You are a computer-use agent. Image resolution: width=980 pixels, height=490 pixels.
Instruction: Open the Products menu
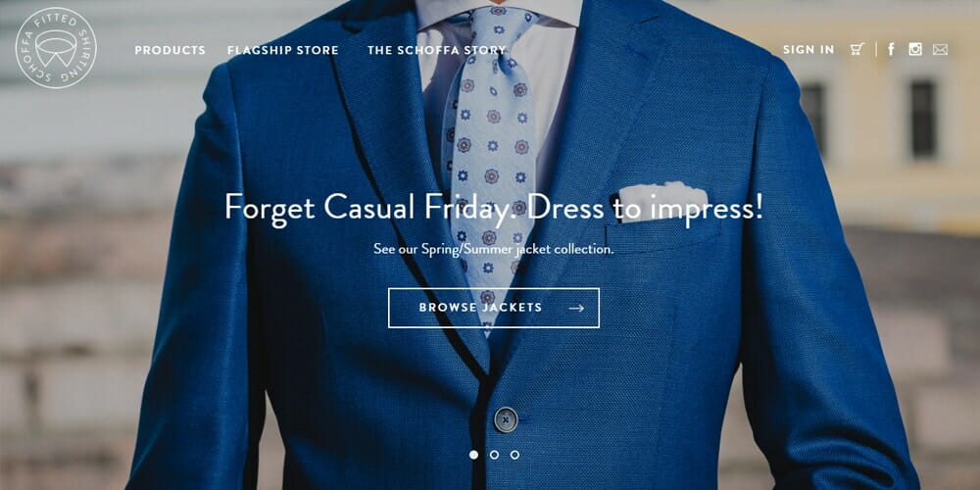[170, 50]
